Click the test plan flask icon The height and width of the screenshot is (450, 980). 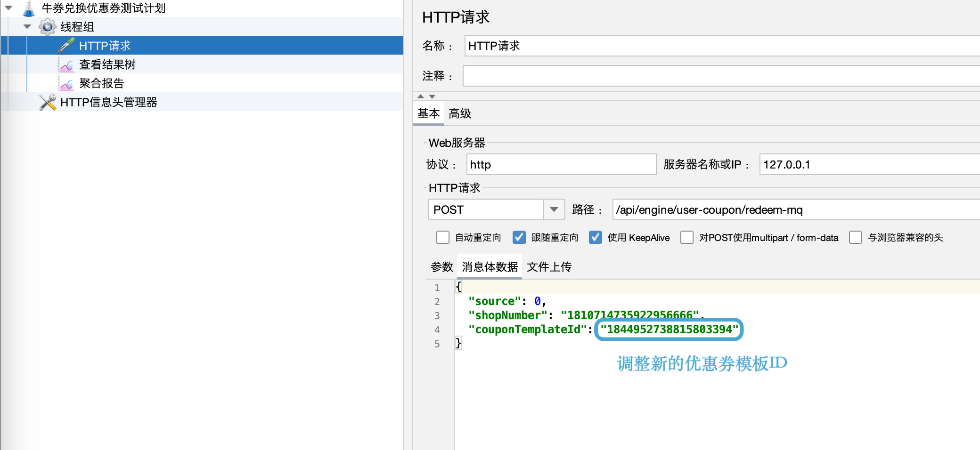click(29, 8)
